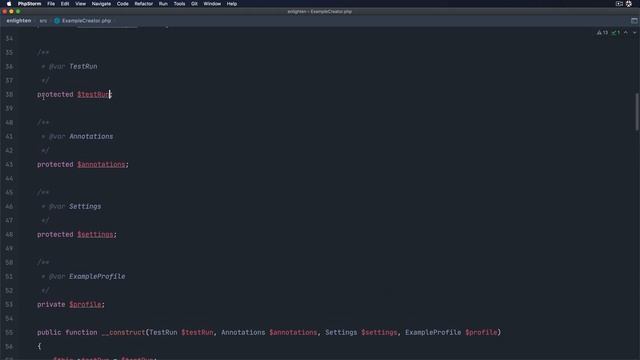Click the editor vertical scrollbar thumb
640x360 pixels.
637,112
